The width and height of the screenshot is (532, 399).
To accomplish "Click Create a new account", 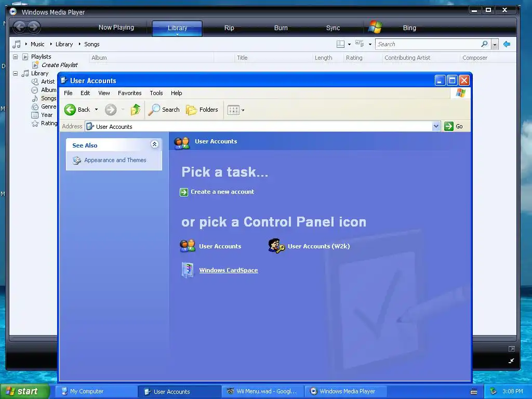I will point(222,192).
